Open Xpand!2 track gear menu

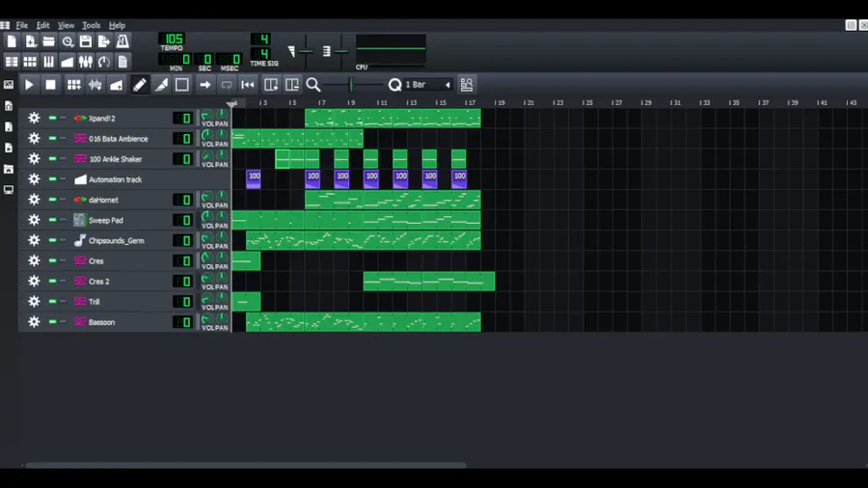click(x=34, y=118)
